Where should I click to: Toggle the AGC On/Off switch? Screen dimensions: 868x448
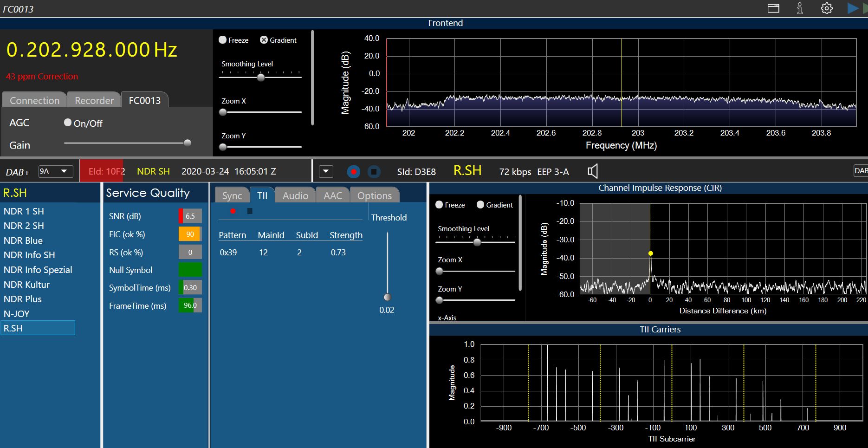pyautogui.click(x=68, y=123)
